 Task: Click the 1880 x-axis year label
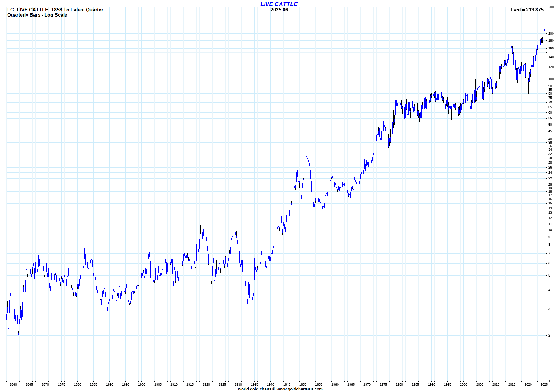coord(78,384)
